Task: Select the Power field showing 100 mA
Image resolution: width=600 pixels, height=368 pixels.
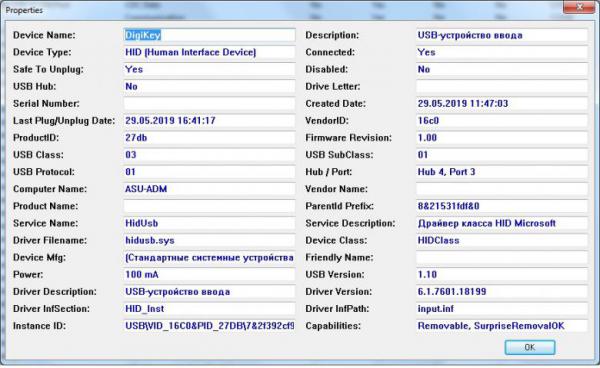Action: (209, 275)
